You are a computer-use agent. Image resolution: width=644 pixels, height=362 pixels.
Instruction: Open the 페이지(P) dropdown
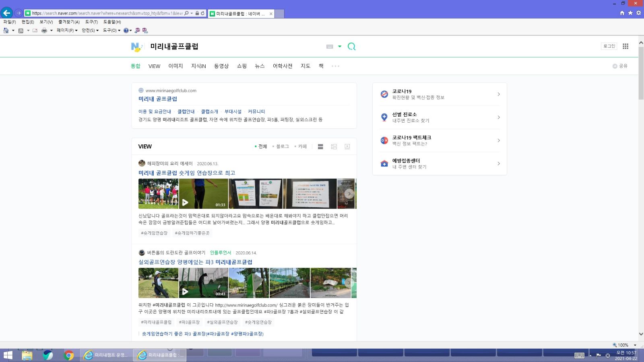pos(67,31)
